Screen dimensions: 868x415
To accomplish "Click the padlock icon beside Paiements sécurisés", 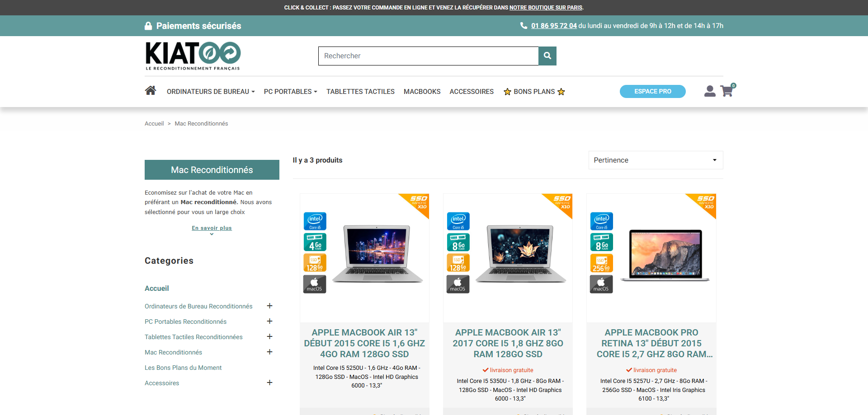I will 148,26.
